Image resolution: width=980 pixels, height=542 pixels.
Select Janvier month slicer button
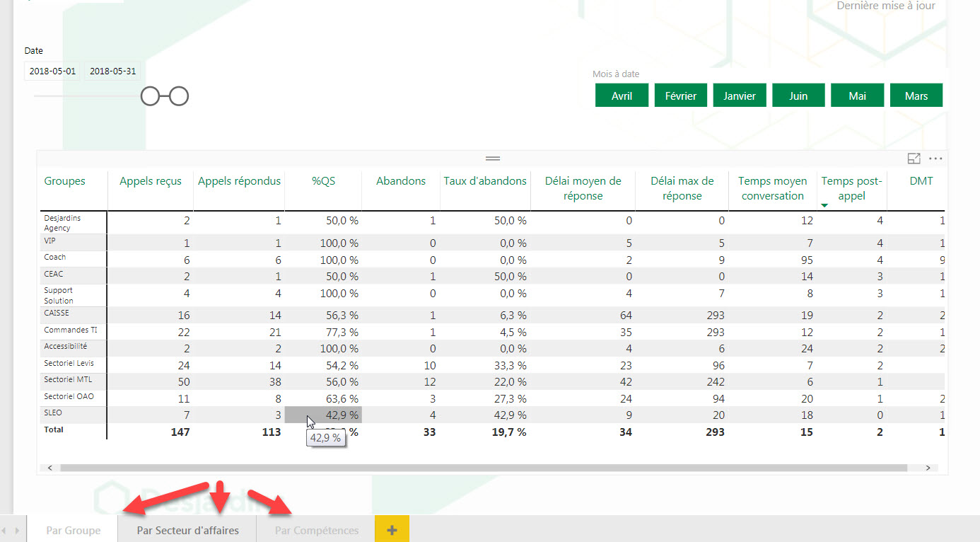click(740, 96)
